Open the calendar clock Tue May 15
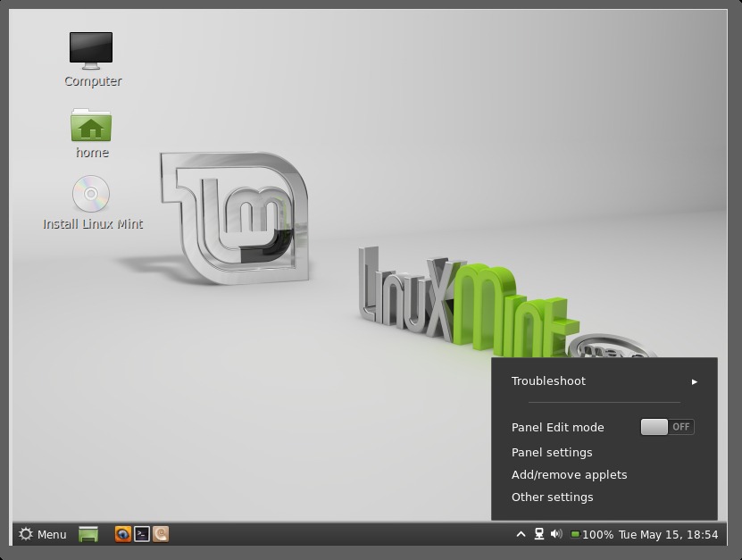The width and height of the screenshot is (742, 560). pyautogui.click(x=668, y=535)
